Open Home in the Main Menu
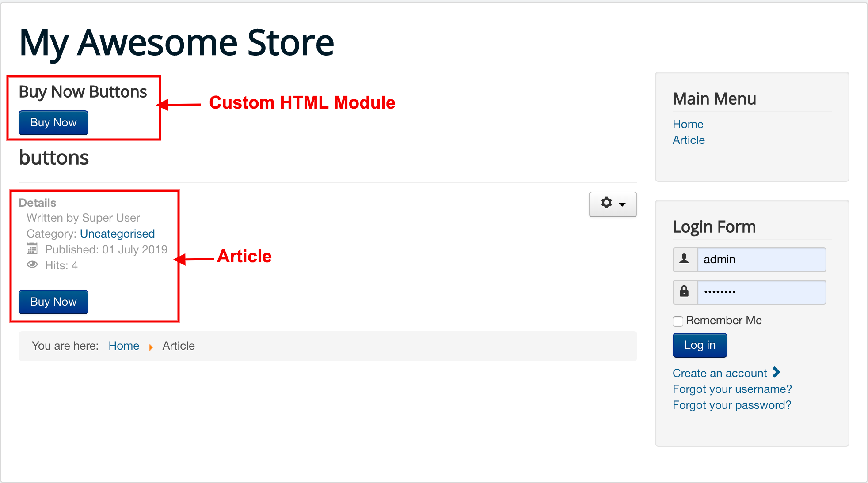Viewport: 868px width, 483px height. [688, 124]
